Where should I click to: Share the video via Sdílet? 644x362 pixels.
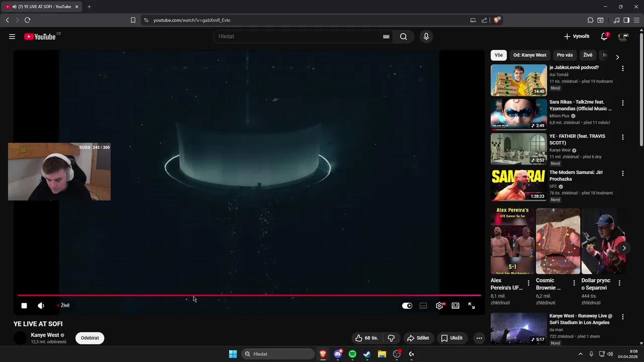coord(418,338)
